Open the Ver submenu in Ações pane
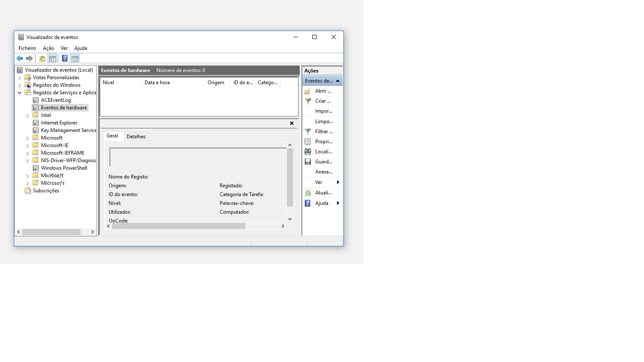This screenshot has width=644, height=362. (322, 182)
